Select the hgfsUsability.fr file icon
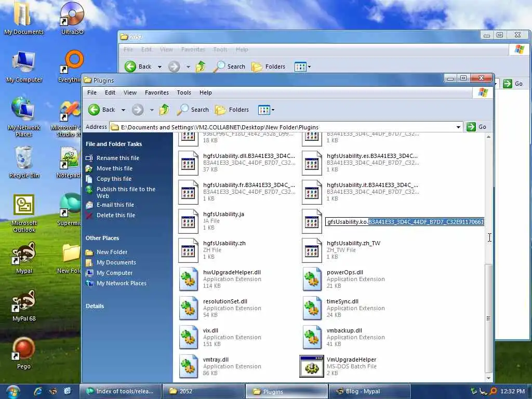 pos(188,192)
